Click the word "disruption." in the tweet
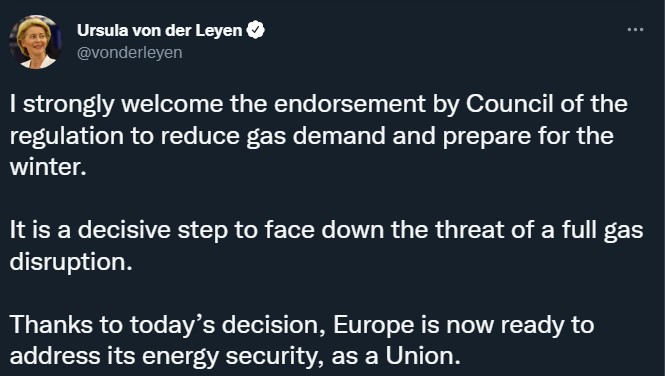The width and height of the screenshot is (665, 376). click(71, 262)
